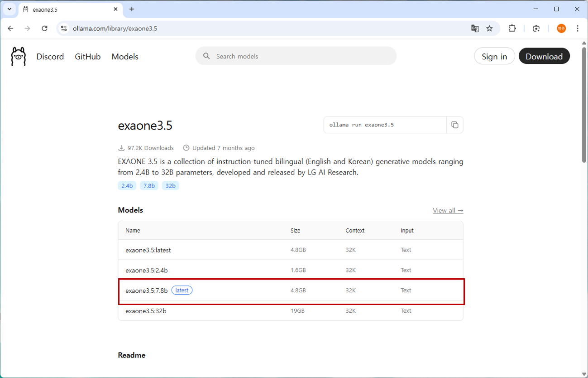Focus the Search models input field

[296, 56]
